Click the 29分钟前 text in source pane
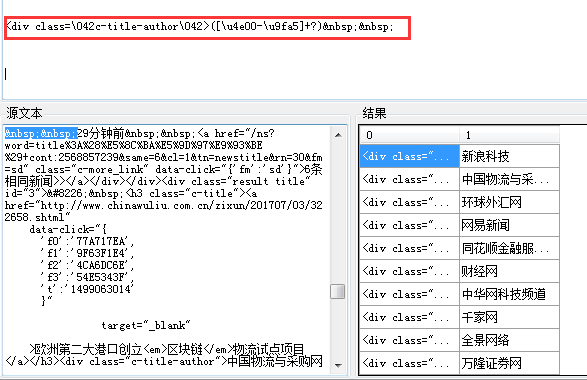This screenshot has height=380, width=587. [x=101, y=133]
